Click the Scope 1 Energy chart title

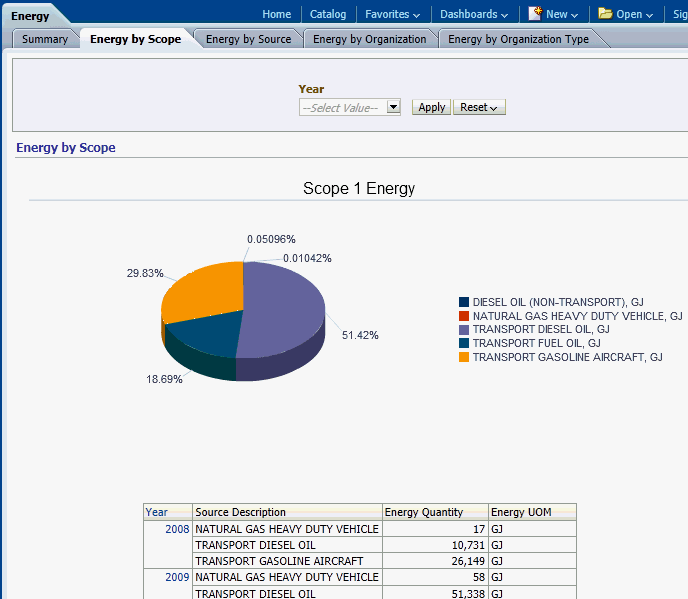359,188
